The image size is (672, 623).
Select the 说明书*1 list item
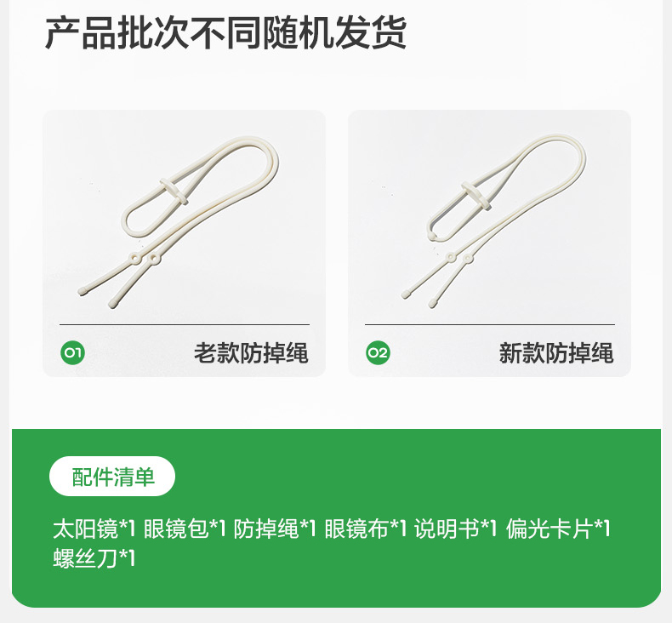[x=456, y=529]
